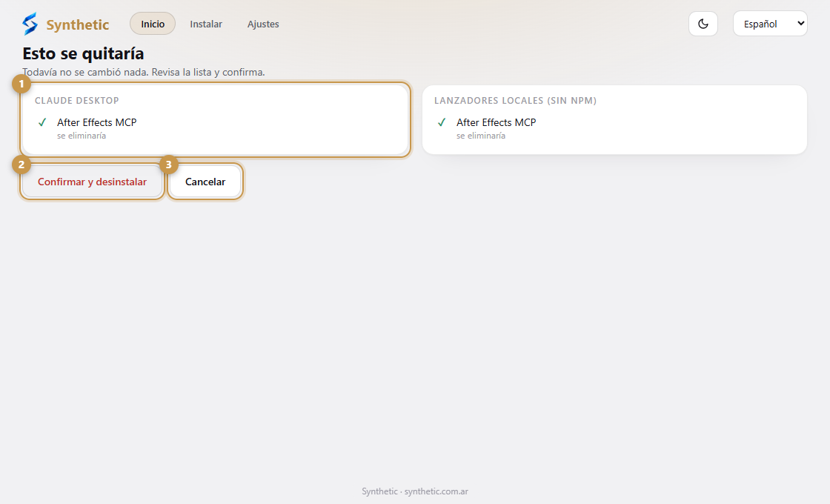Click the 'Todavía no se cambió nada' notice
830x504 pixels.
pos(144,72)
